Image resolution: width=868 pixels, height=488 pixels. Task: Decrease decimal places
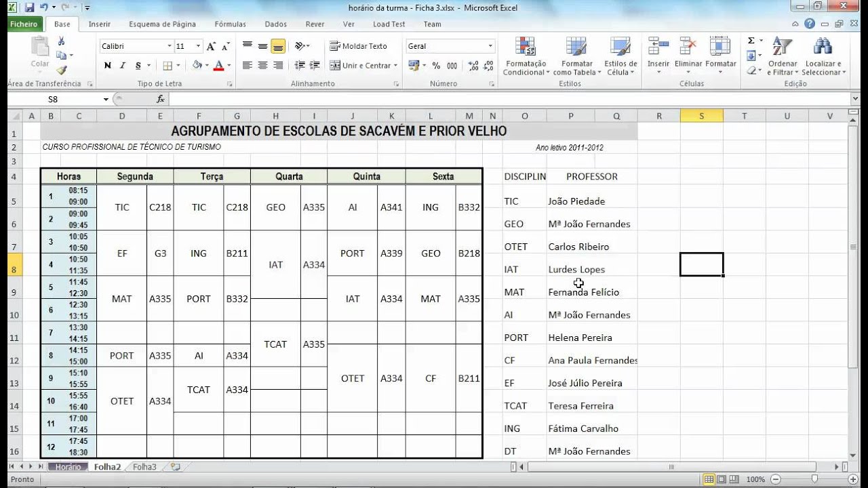click(488, 66)
